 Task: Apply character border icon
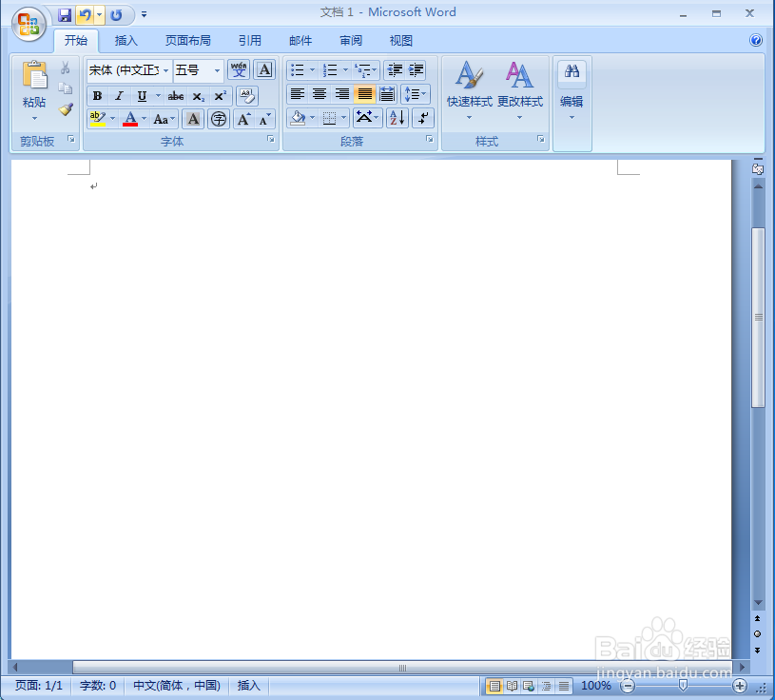point(264,69)
